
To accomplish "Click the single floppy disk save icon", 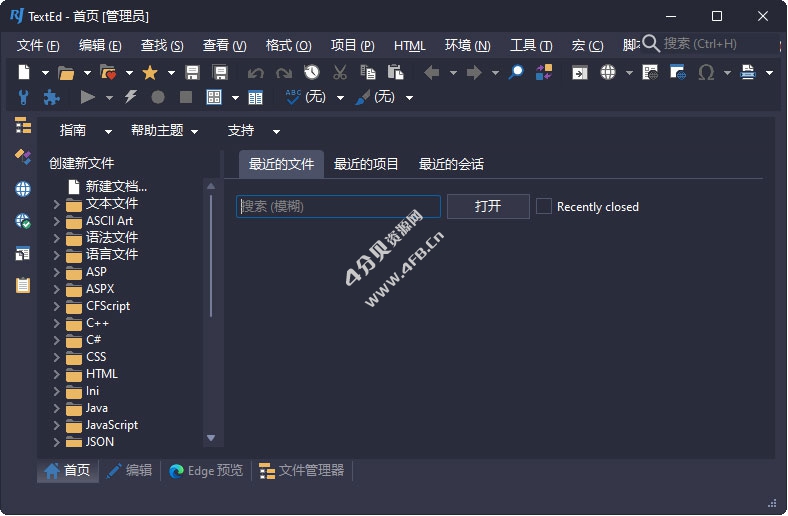I will click(192, 73).
